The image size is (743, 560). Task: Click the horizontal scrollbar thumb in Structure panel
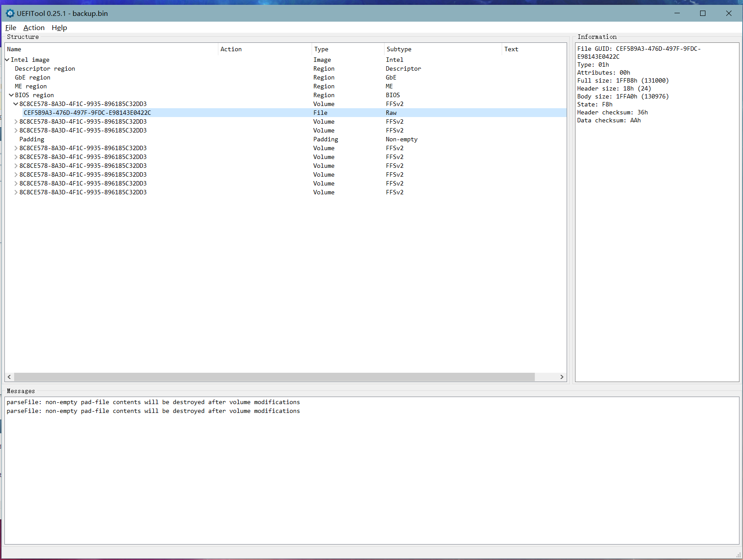point(274,377)
